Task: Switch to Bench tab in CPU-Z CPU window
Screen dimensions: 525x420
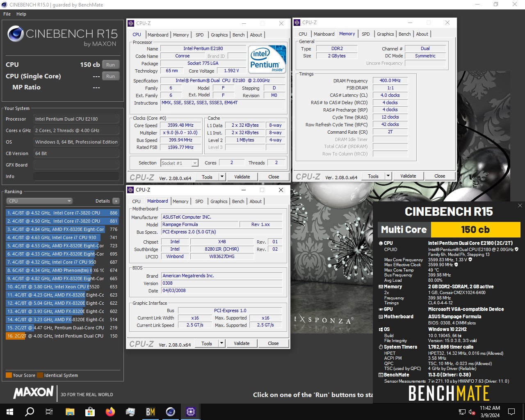Action: pos(239,35)
